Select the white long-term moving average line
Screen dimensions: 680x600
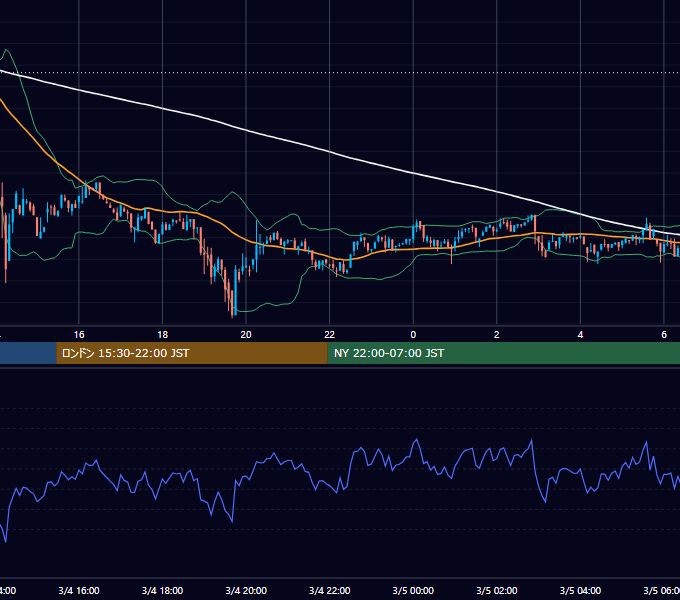[x=330, y=152]
